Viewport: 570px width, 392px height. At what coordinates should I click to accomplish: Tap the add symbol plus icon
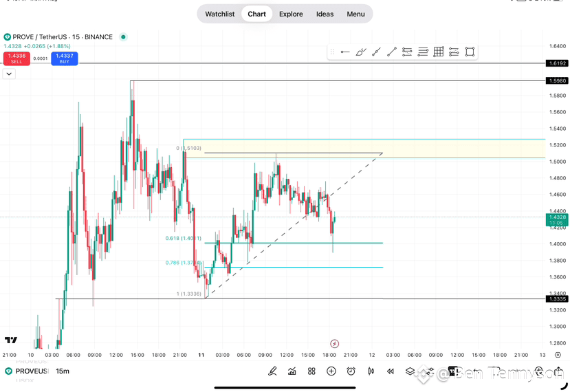click(331, 371)
